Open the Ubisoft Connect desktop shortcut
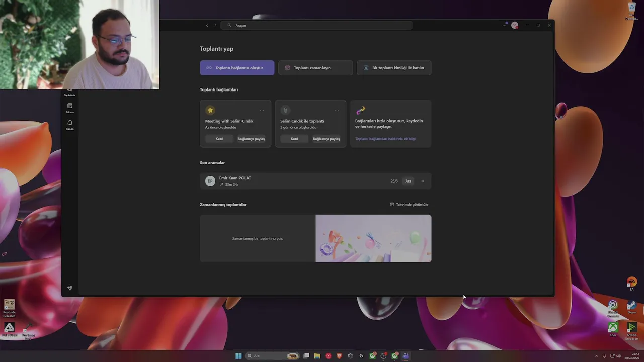This screenshot has height=362, width=644. click(613, 308)
